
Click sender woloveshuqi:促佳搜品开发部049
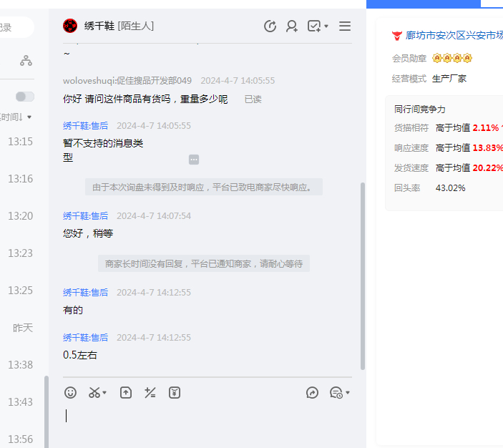coord(127,81)
